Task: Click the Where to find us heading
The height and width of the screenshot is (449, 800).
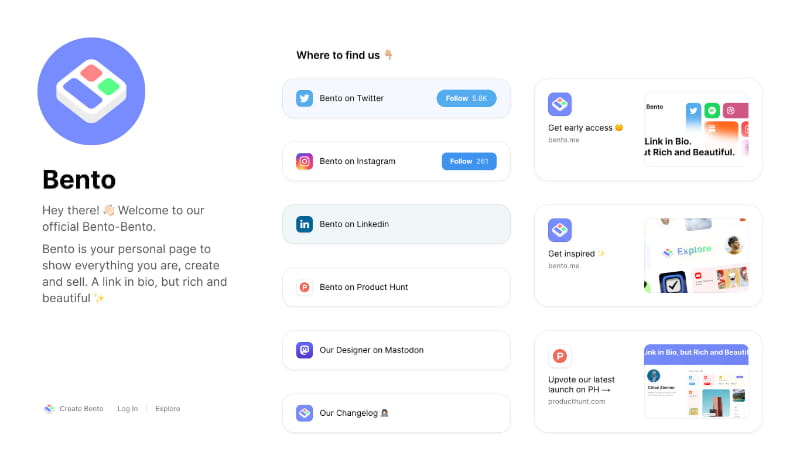Action: 344,55
